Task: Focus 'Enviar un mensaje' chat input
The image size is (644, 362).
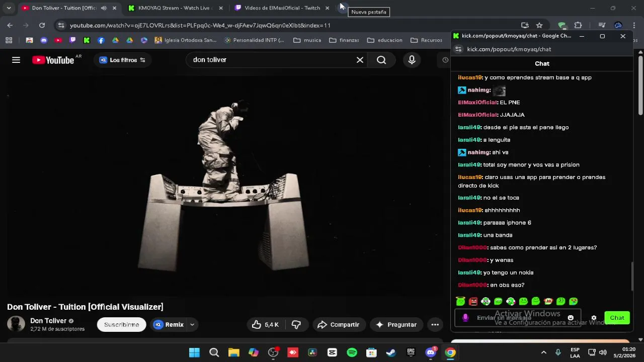Action: (518, 318)
